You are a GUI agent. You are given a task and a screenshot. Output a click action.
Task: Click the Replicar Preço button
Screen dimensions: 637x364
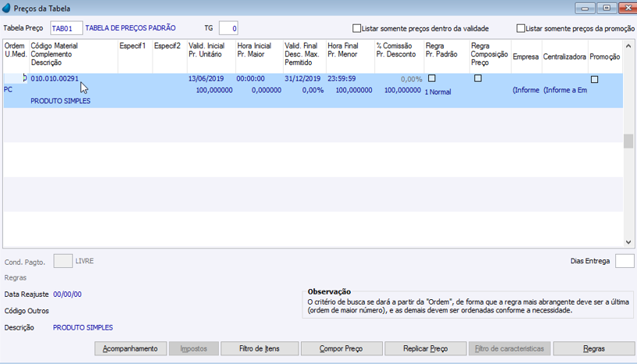(x=425, y=348)
